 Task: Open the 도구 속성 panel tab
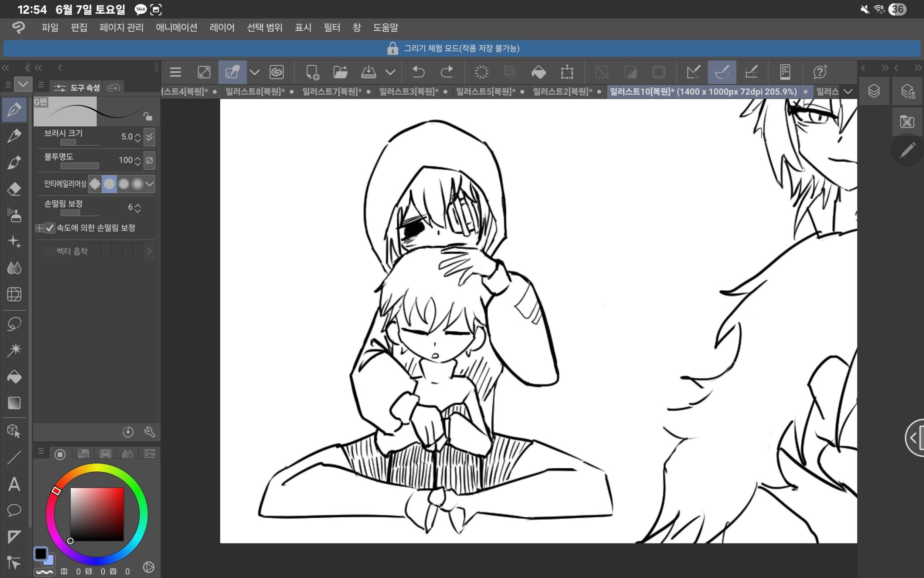(77, 88)
